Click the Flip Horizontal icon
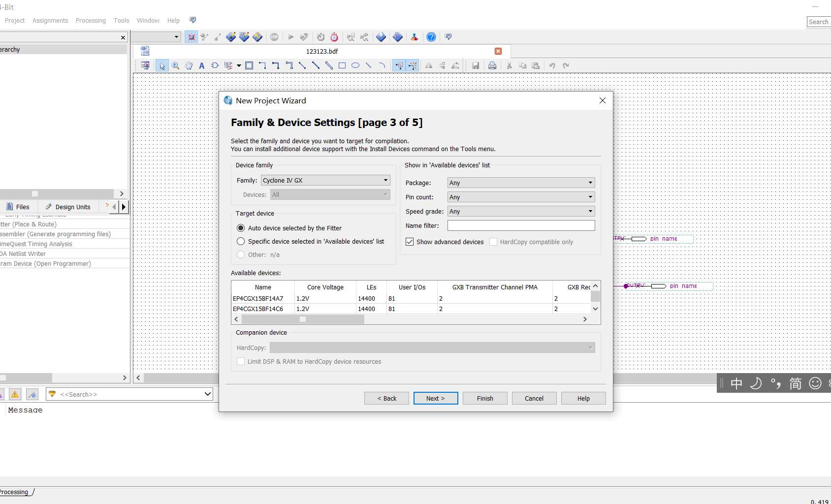 (x=429, y=65)
